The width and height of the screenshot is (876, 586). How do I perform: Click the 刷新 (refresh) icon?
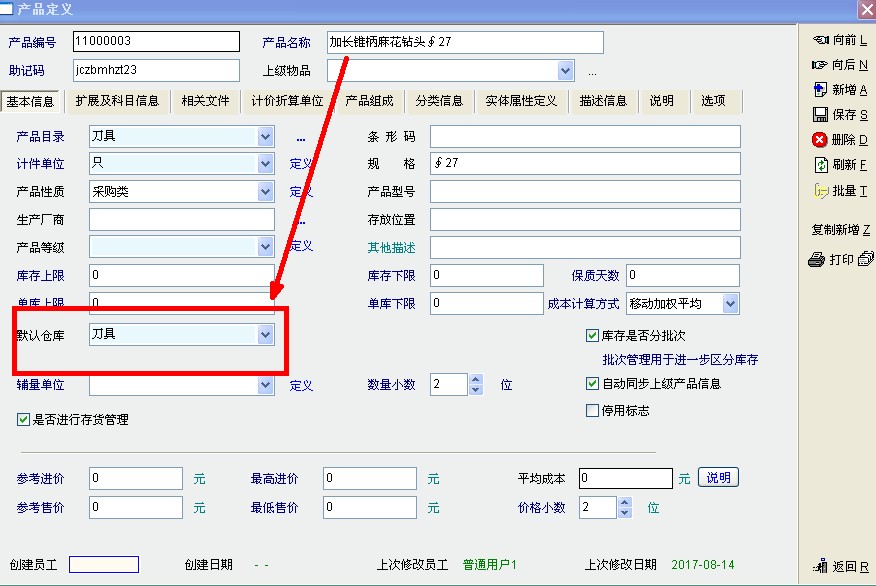[x=820, y=165]
